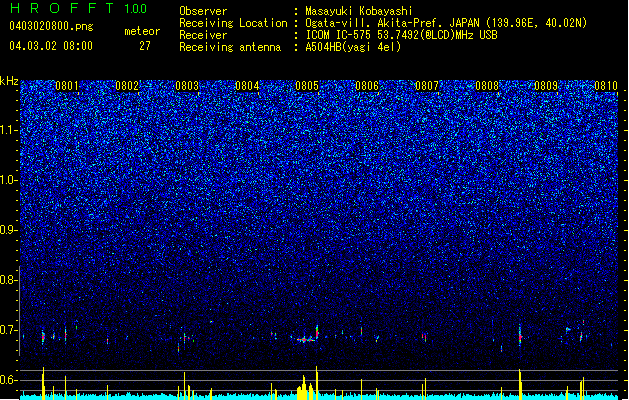Click the meteor count label
Viewport: 629px width, 400px height.
[x=142, y=31]
